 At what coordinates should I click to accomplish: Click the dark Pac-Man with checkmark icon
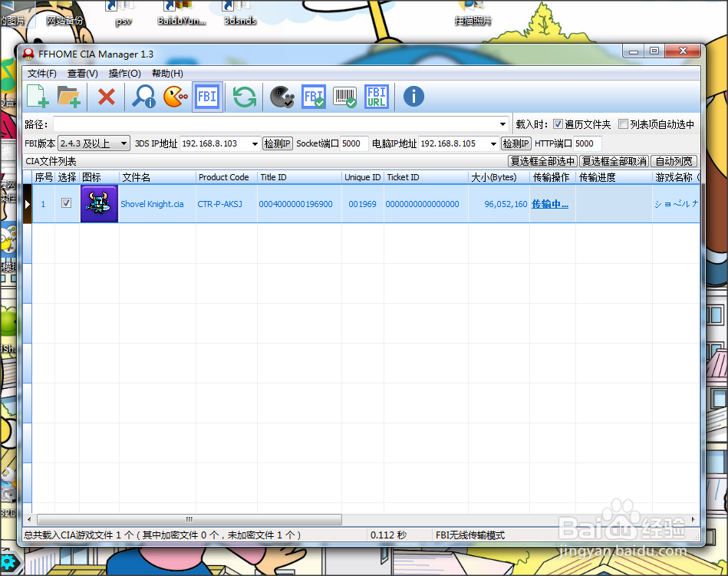point(282,97)
